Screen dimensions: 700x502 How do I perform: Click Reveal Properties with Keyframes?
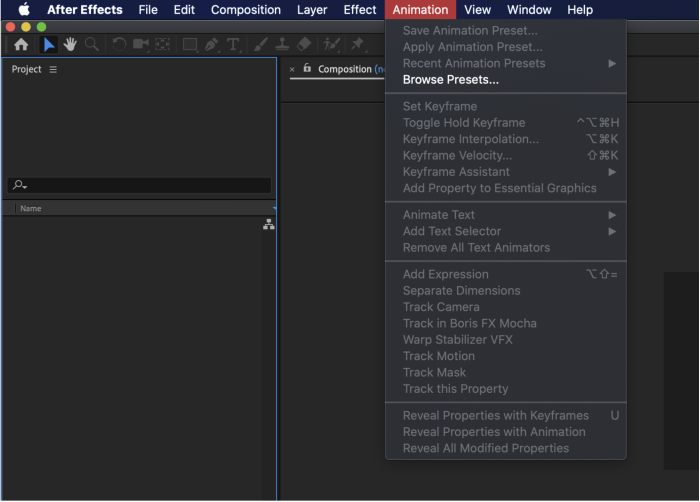(x=506, y=416)
